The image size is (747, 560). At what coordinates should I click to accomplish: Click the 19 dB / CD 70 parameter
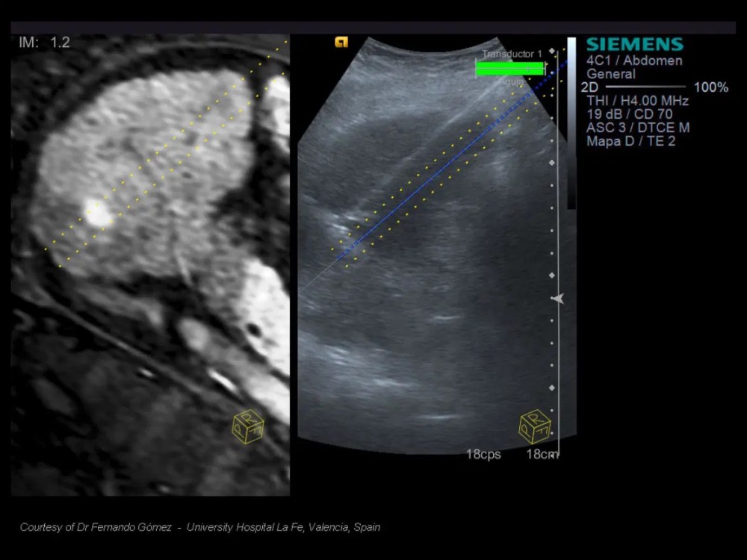[x=629, y=114]
